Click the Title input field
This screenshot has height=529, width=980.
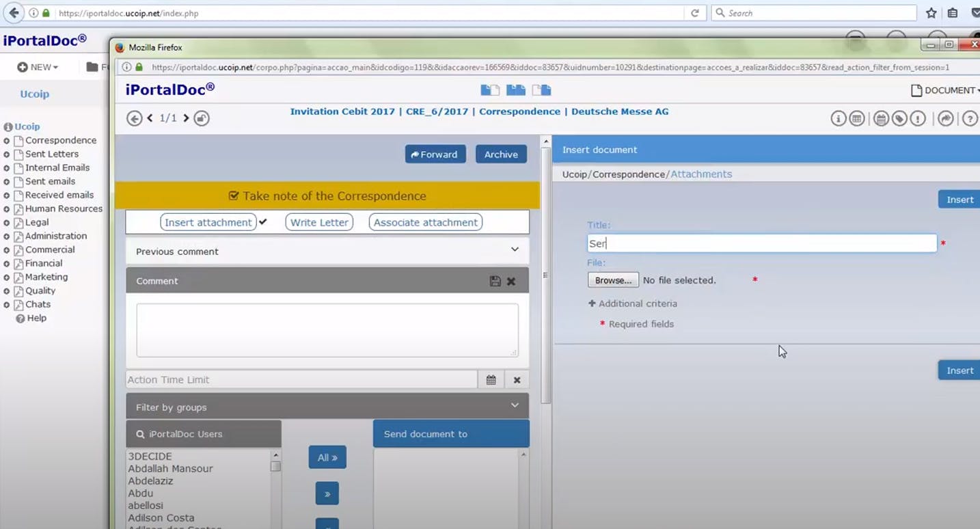tap(762, 243)
